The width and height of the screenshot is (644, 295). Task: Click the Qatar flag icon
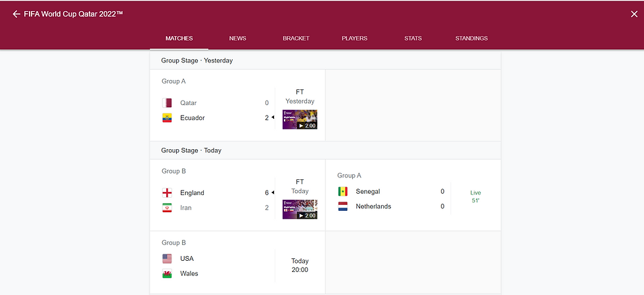tap(167, 103)
